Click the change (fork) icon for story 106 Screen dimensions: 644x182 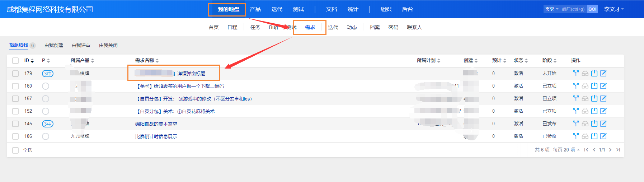[x=576, y=136]
